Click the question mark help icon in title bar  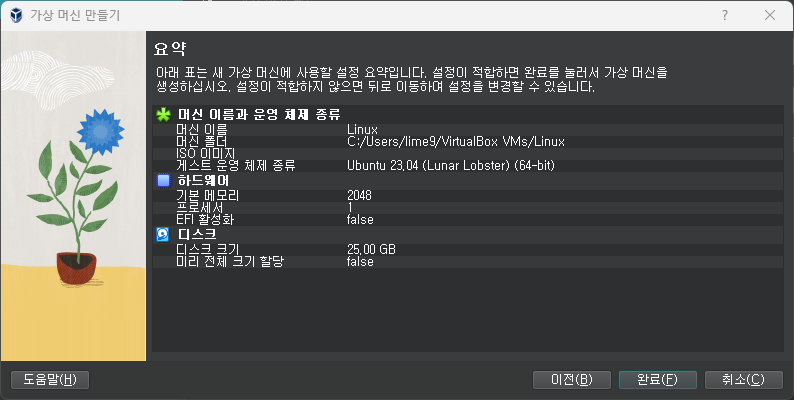point(725,15)
